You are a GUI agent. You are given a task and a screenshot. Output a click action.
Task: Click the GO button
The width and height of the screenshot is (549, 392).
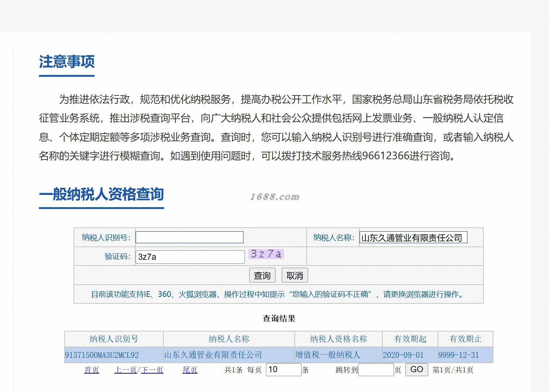click(x=417, y=369)
